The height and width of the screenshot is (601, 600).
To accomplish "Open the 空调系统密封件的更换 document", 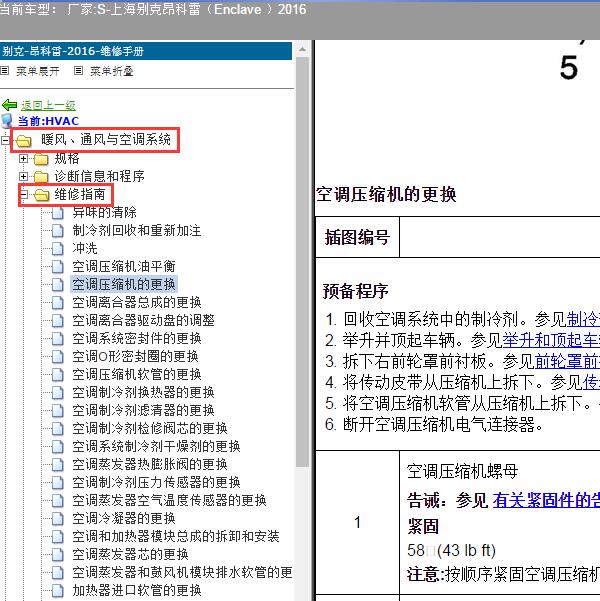I will tap(137, 338).
